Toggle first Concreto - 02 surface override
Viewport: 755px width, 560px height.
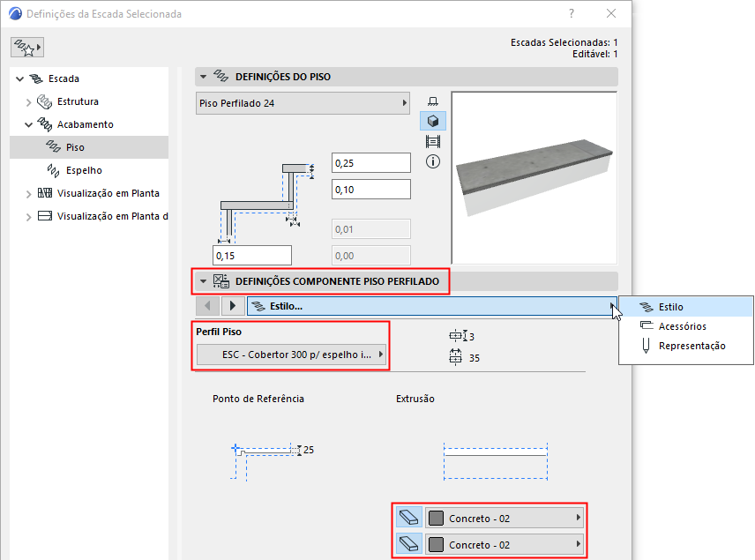(408, 518)
